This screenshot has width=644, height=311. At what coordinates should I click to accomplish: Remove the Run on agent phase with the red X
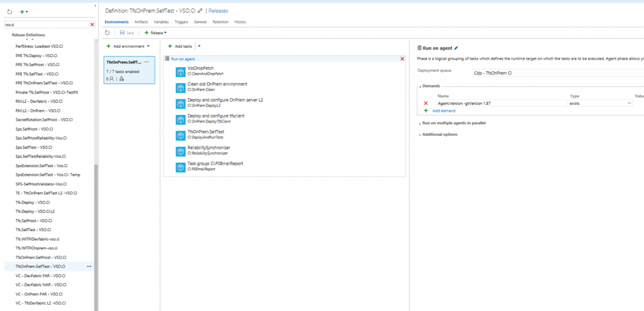click(x=402, y=58)
